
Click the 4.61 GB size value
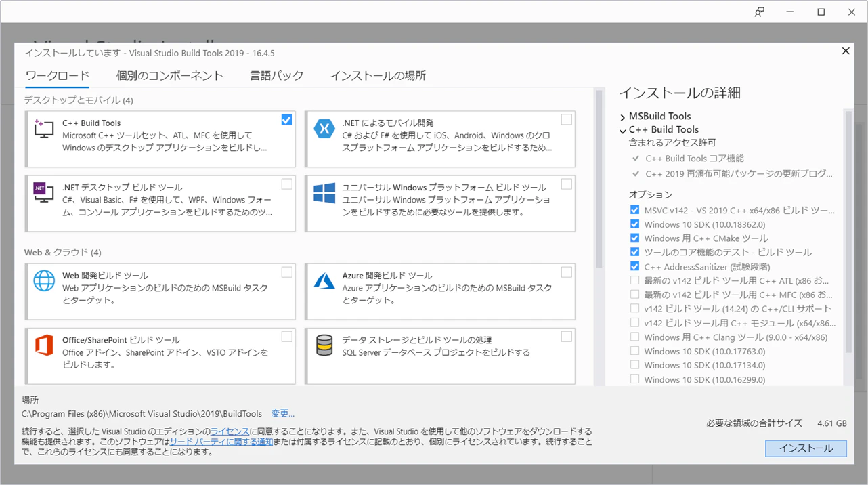[x=831, y=423]
